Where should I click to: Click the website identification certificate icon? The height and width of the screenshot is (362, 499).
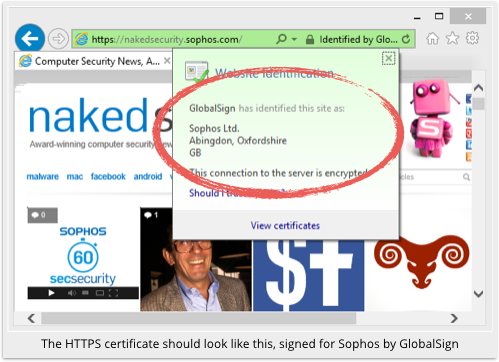coord(197,72)
